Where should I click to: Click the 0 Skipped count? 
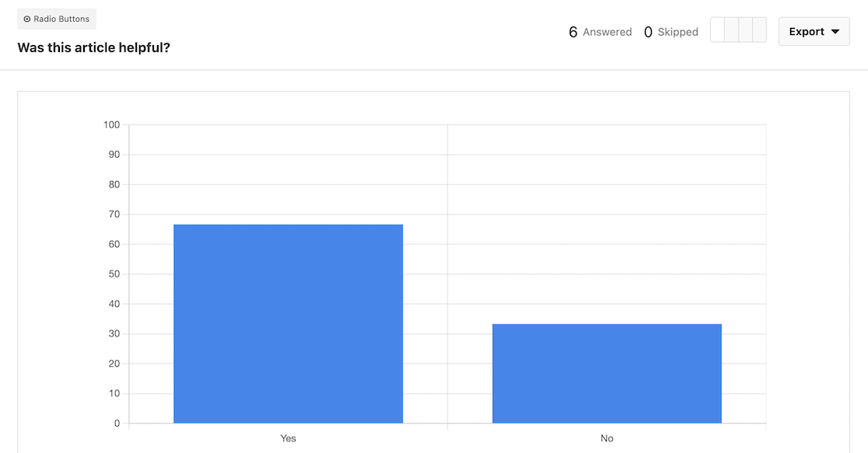click(671, 32)
